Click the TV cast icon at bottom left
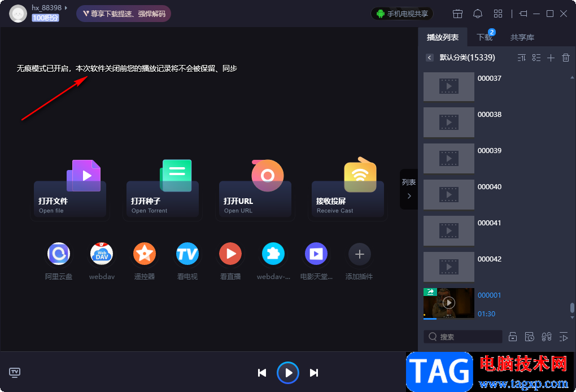576x392 pixels. click(15, 373)
